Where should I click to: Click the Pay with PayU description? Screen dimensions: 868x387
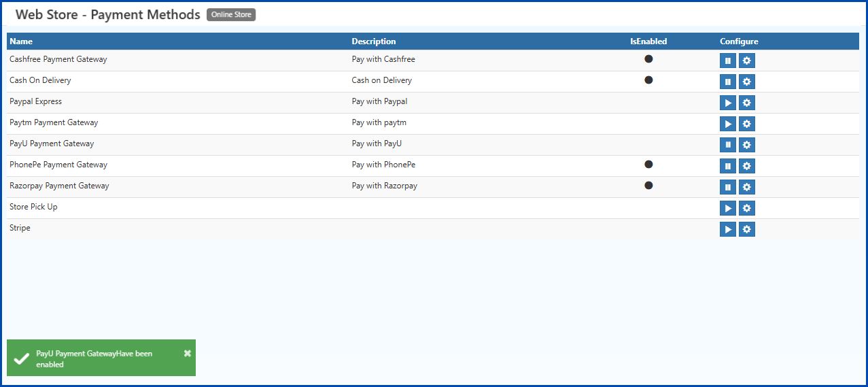(x=377, y=144)
